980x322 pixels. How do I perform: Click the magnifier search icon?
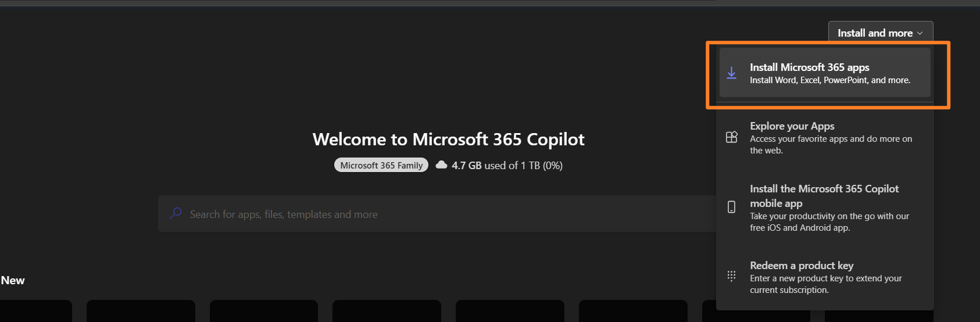click(x=176, y=214)
